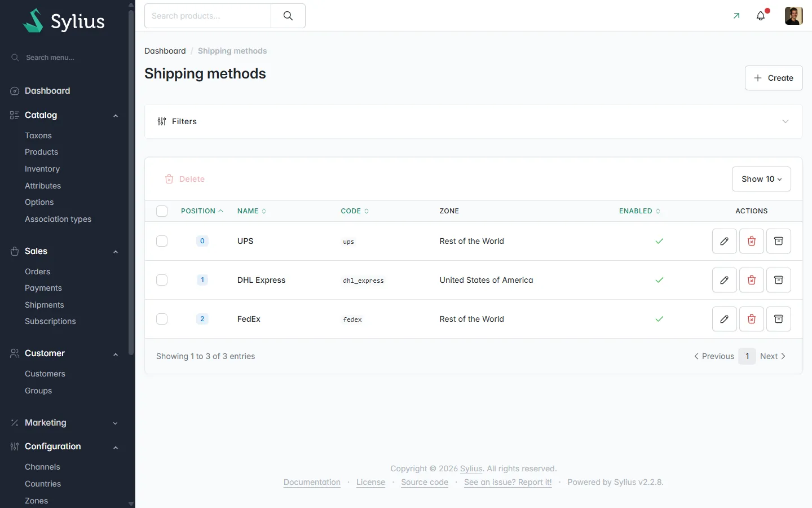Sort by the Position column
This screenshot has width=812, height=508.
click(x=202, y=211)
